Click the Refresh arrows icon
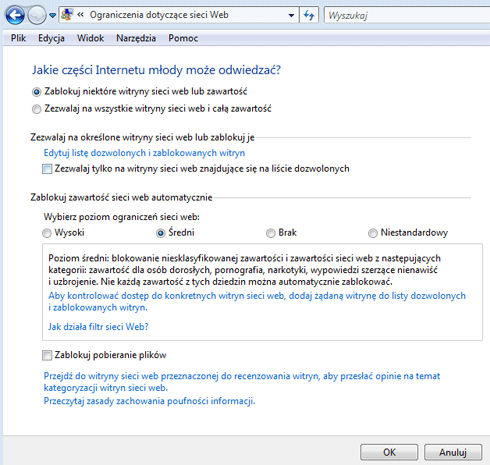 click(x=309, y=15)
